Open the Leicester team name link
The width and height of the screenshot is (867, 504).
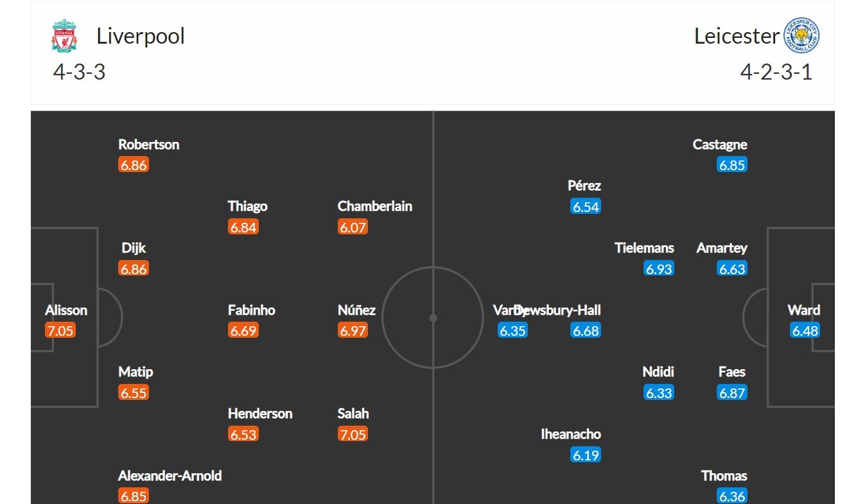click(737, 36)
